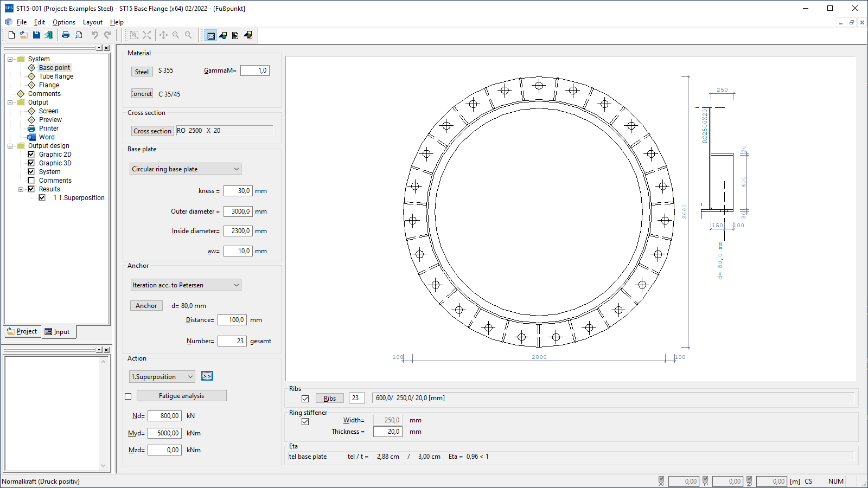Screen dimensions: 868x488
Task: Uncheck the 1.Superposition results checkbox
Action: point(42,198)
